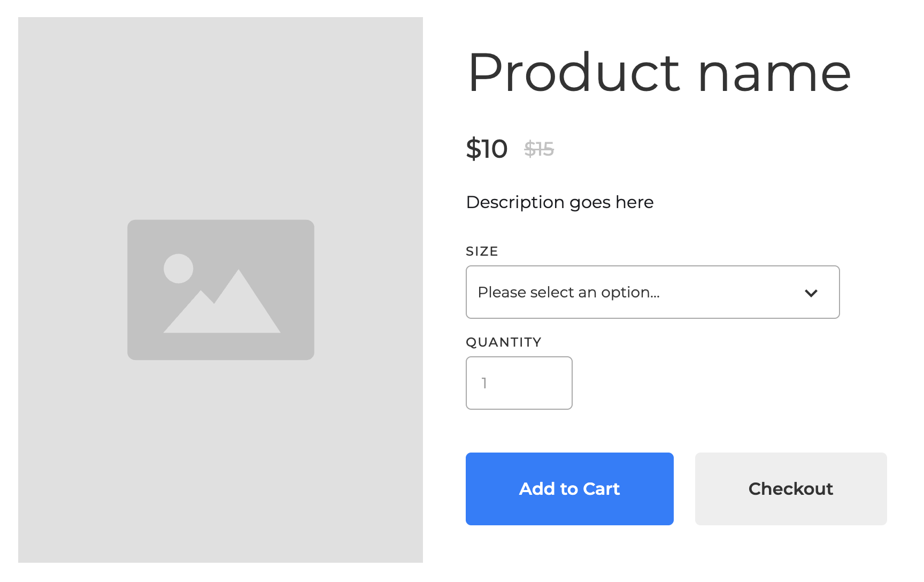
Task: Click the blue button's 'Cart' word
Action: [601, 489]
